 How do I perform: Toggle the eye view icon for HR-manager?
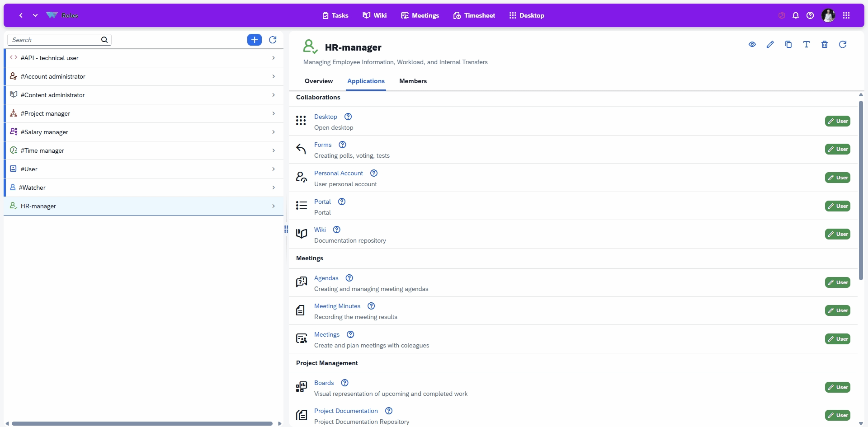point(752,44)
